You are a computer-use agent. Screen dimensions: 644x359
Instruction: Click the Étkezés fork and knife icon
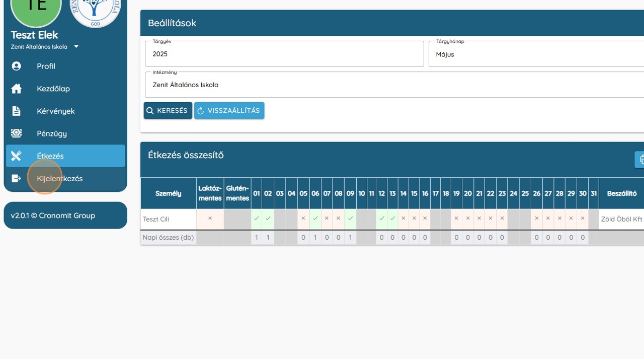tap(16, 156)
